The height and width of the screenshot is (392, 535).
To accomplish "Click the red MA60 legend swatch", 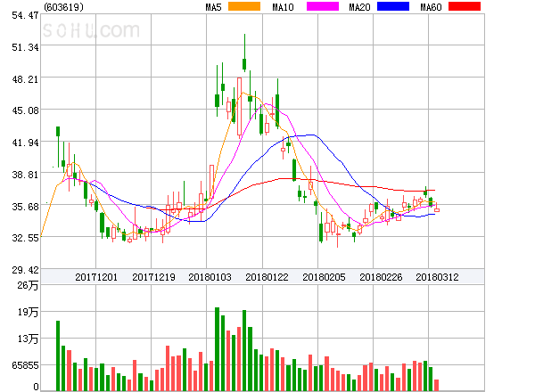I will pos(465,6).
